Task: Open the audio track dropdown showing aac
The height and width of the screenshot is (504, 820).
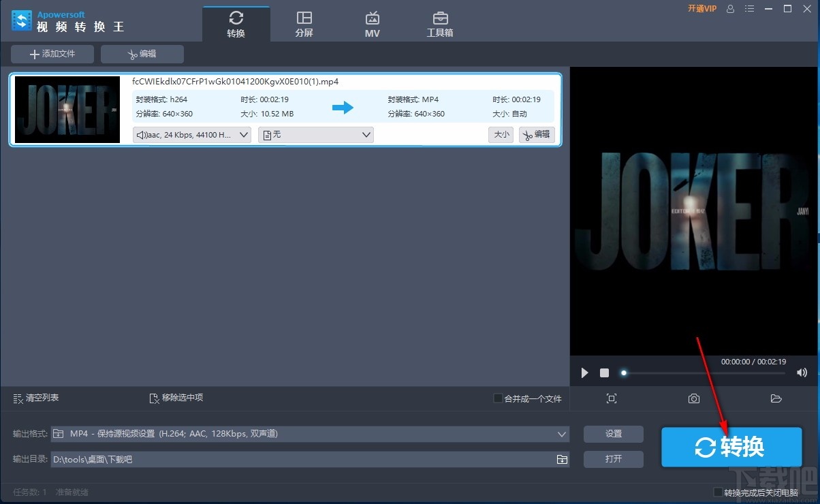Action: (x=191, y=134)
